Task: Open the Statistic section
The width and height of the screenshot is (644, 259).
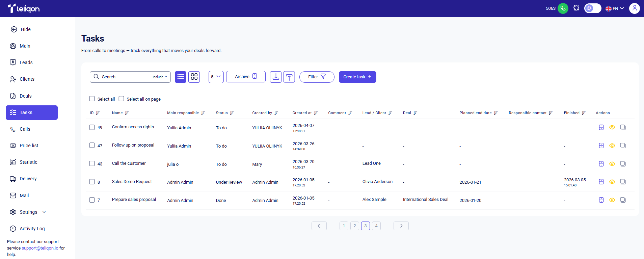Action: coord(24,162)
